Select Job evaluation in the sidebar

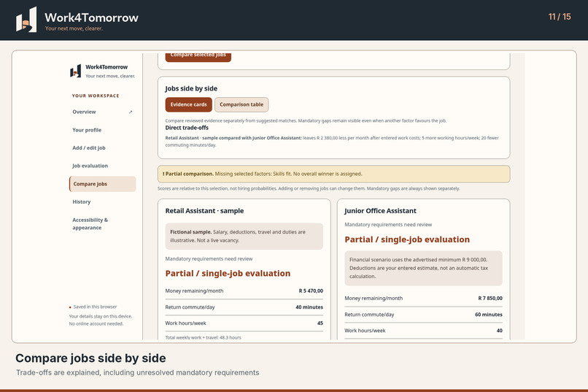(x=102, y=166)
